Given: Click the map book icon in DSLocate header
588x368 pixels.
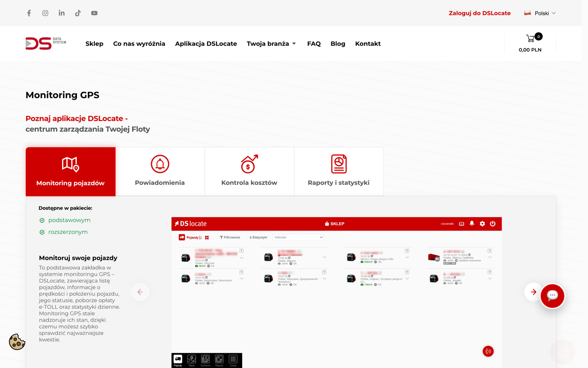Looking at the screenshot, I should (461, 224).
